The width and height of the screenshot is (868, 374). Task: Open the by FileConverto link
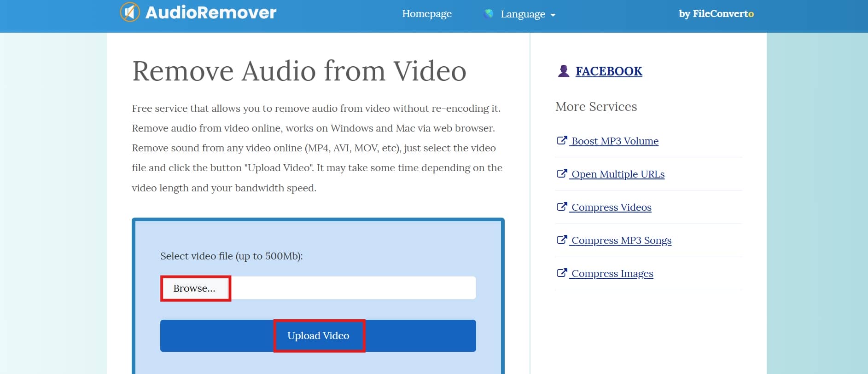(x=716, y=14)
